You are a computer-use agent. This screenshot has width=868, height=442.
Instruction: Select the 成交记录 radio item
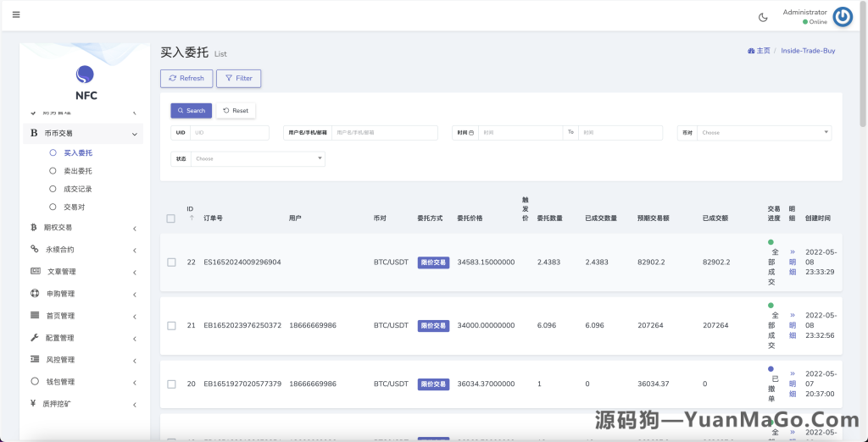(x=70, y=189)
